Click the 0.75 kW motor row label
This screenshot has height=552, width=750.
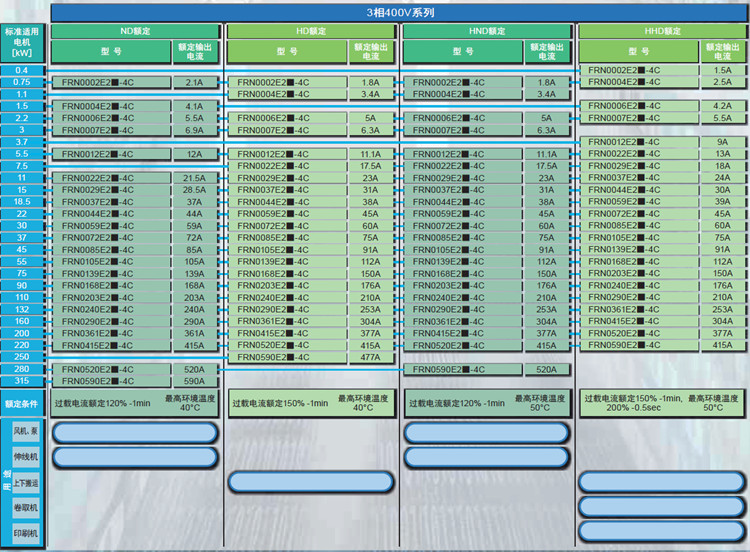(22, 82)
